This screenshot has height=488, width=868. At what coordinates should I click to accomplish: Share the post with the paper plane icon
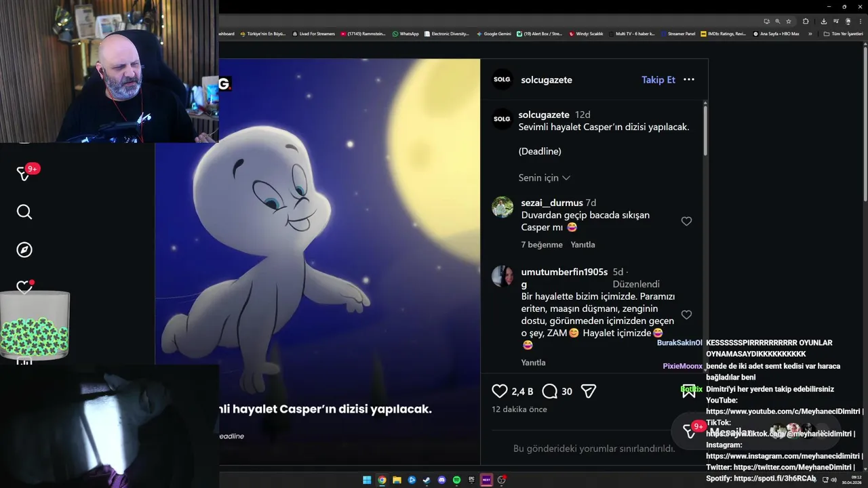point(589,391)
